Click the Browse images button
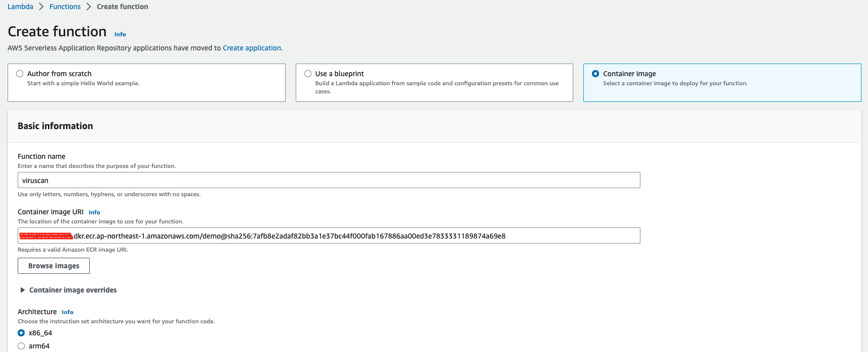 tap(53, 266)
